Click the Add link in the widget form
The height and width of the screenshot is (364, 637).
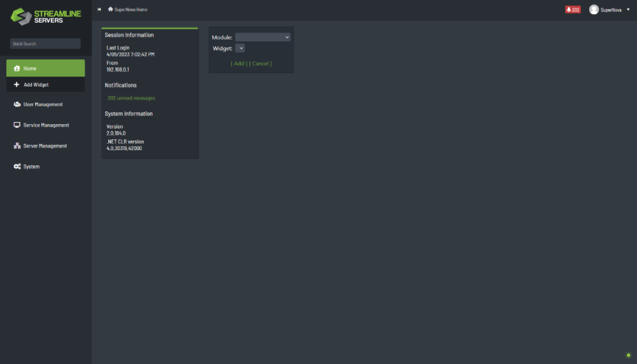point(239,64)
